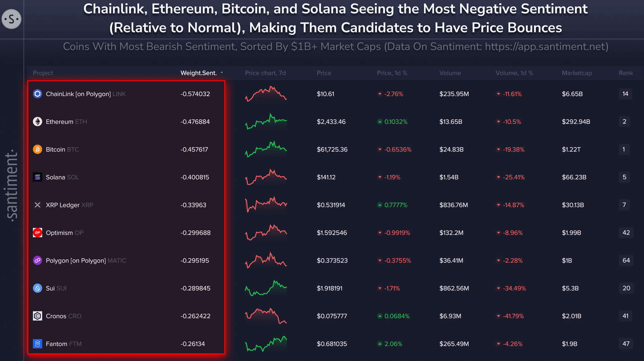Click the red Optimism OP icon
The width and height of the screenshot is (644, 361).
(x=37, y=233)
